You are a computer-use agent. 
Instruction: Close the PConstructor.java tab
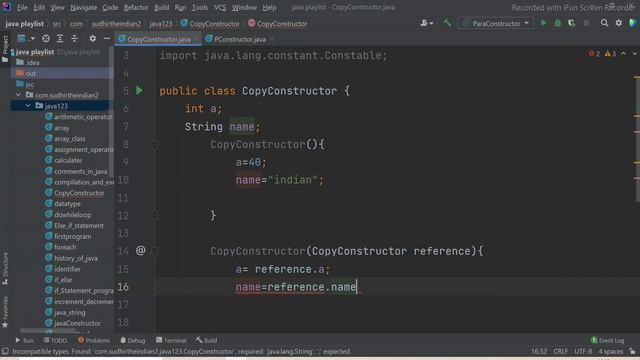click(272, 39)
